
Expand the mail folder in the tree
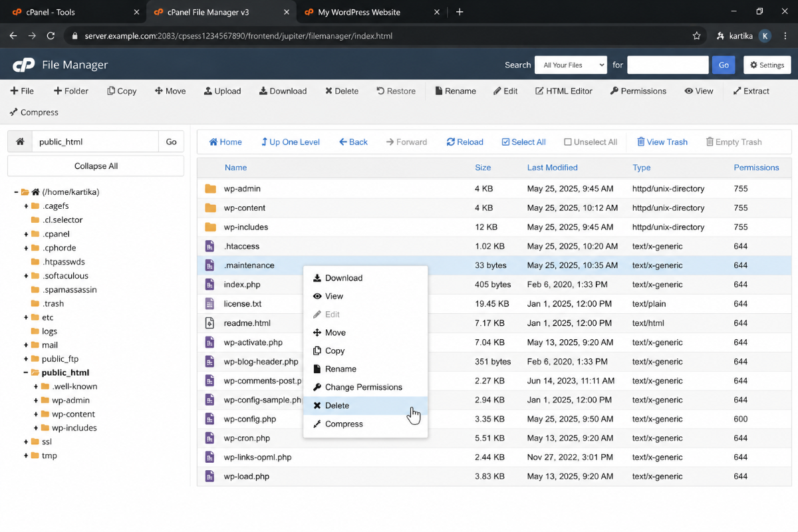pyautogui.click(x=26, y=345)
